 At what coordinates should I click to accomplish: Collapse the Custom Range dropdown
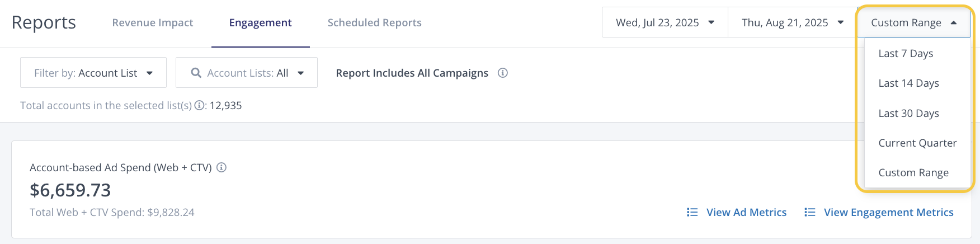click(914, 22)
